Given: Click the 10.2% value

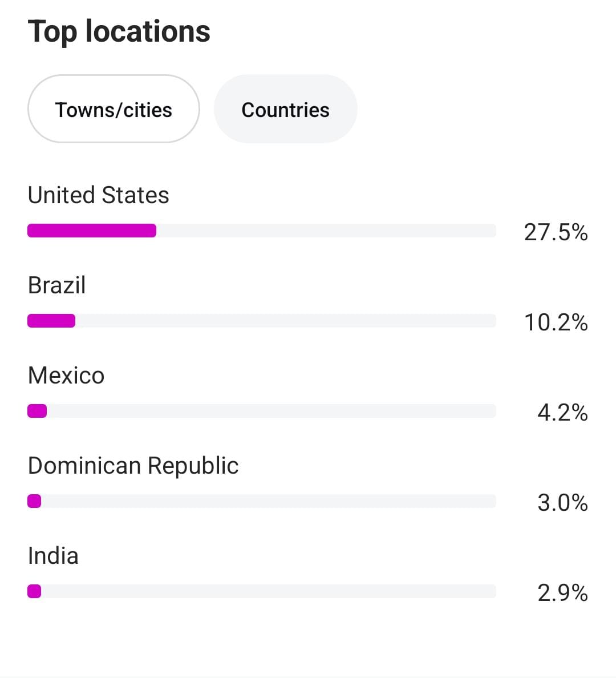Looking at the screenshot, I should tap(556, 322).
